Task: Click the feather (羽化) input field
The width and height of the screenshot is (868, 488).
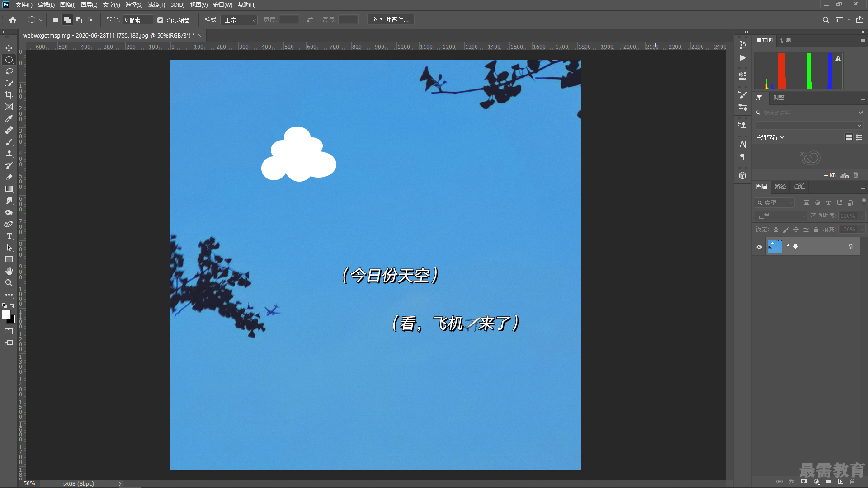Action: point(137,20)
